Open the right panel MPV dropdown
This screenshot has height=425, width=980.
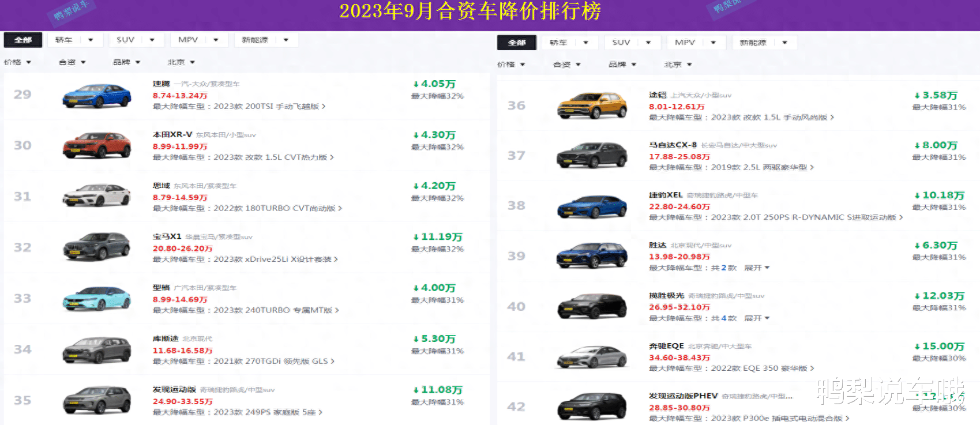[696, 43]
